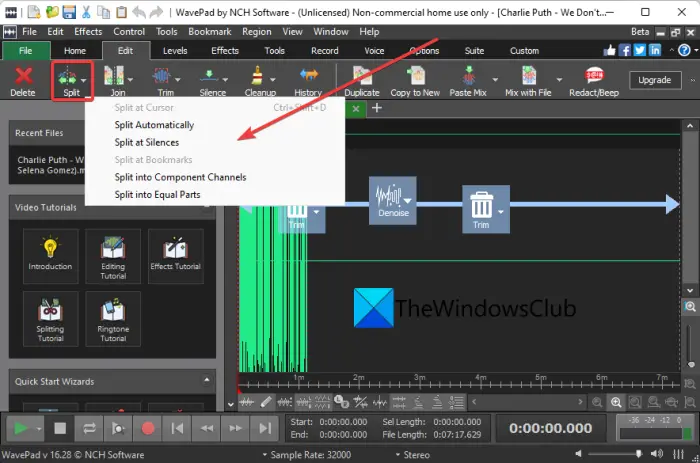Open the Effects Tutorial video

click(x=175, y=256)
